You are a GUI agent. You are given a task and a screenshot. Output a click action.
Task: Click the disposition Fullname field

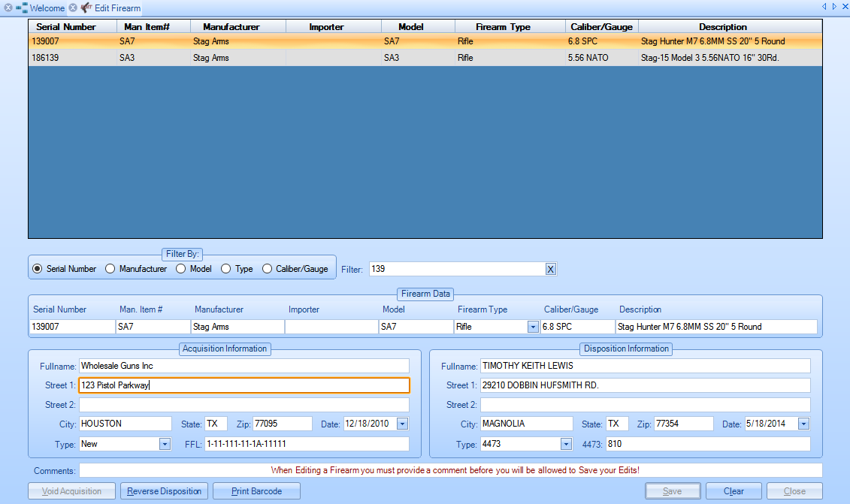645,366
